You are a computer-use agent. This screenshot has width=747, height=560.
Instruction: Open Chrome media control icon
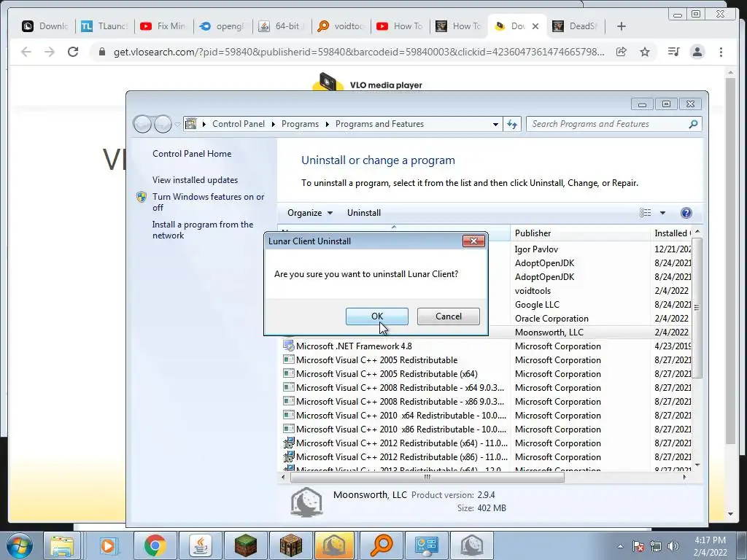pos(673,52)
